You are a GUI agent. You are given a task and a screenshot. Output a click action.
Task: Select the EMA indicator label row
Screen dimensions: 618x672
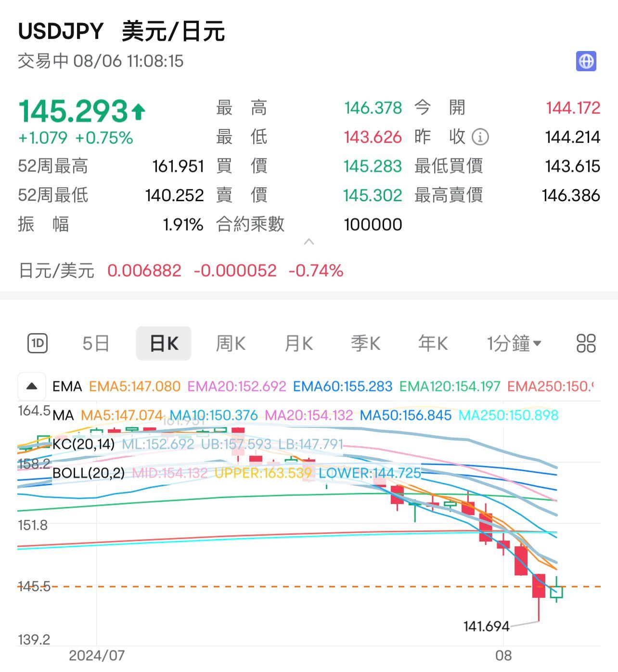67,387
